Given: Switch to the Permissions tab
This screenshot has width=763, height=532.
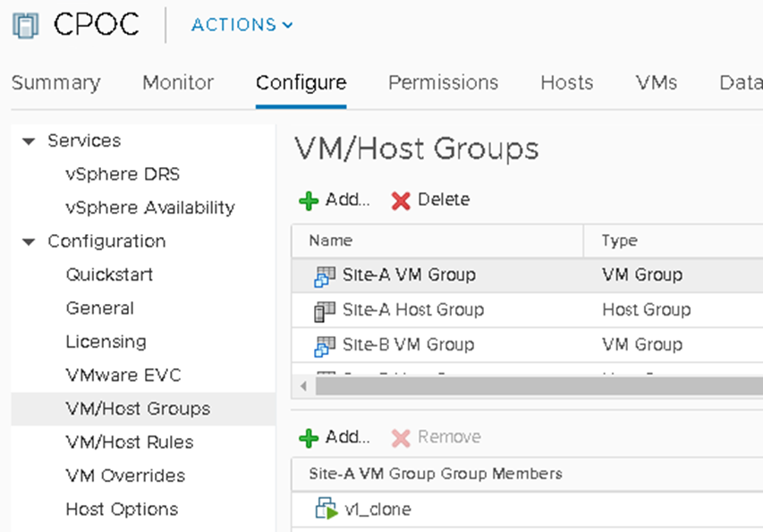Looking at the screenshot, I should coord(443,82).
